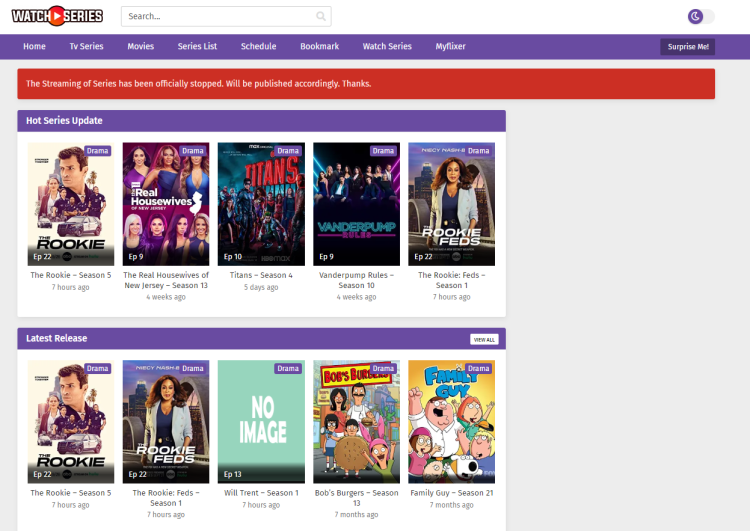Toggle the dark mode switch

[701, 16]
